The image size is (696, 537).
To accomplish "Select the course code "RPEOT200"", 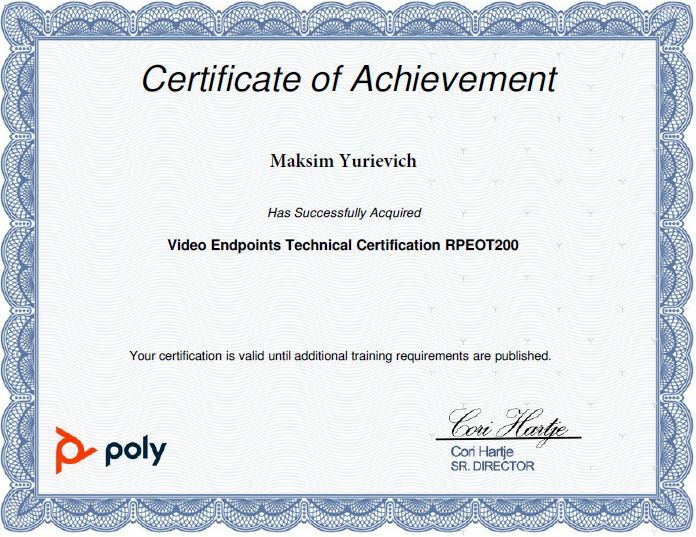I will (x=482, y=244).
